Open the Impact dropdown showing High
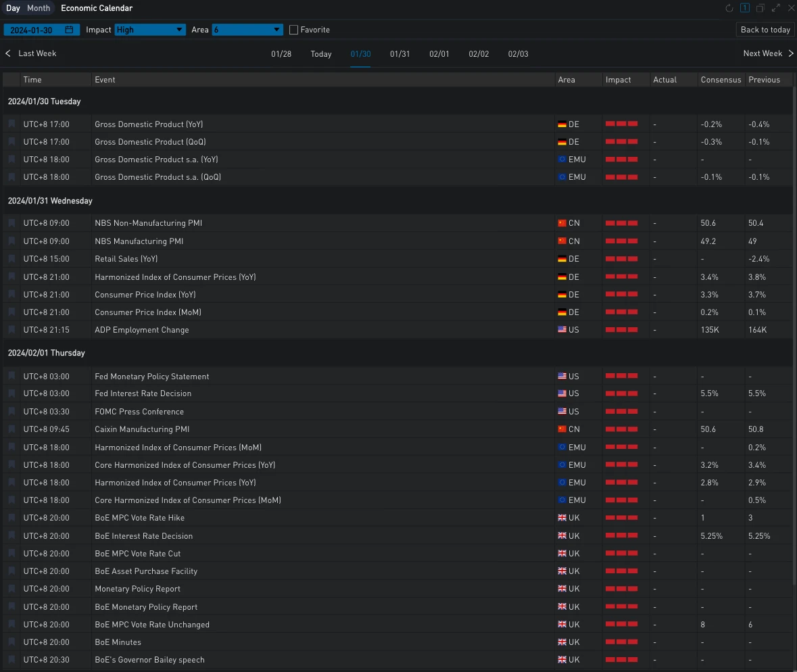This screenshot has width=797, height=672. tap(149, 30)
